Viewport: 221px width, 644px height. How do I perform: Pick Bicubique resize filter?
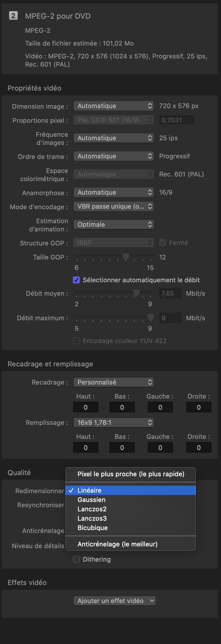tap(93, 528)
